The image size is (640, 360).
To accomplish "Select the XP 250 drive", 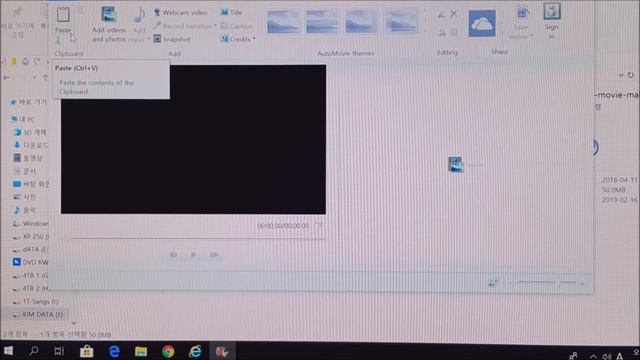I will point(31,237).
